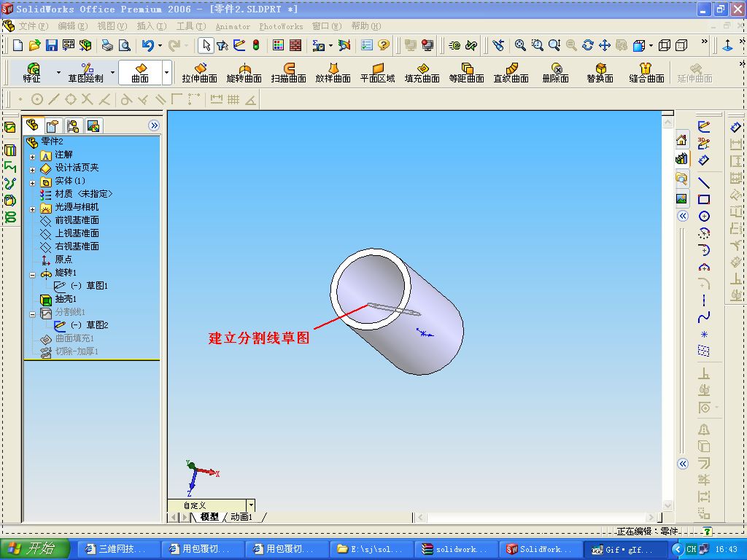Image resolution: width=747 pixels, height=560 pixels.
Task: Switch to the 动画1 tab
Action: (242, 517)
